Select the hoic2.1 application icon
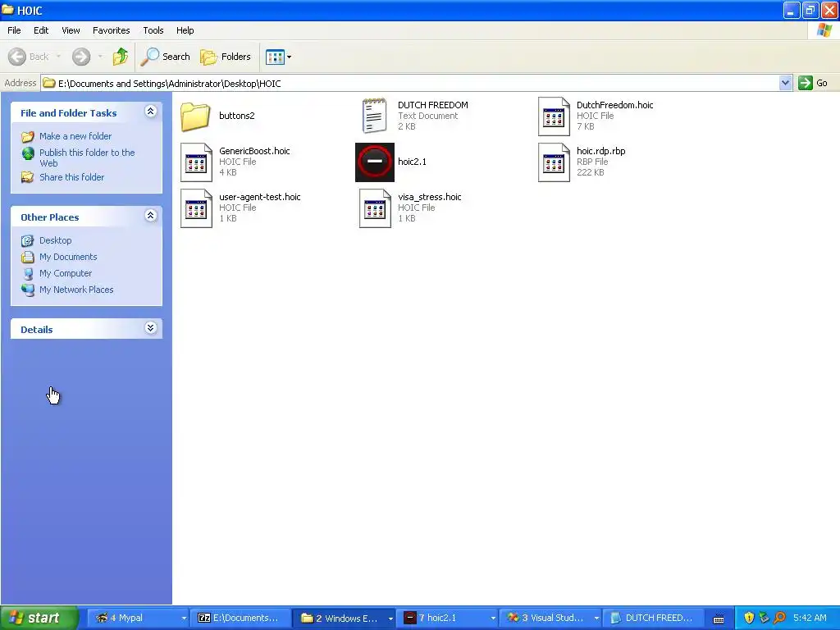 click(374, 162)
